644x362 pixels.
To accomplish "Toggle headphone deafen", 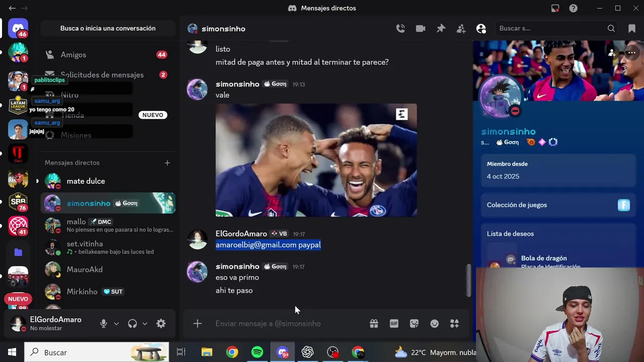I will tap(132, 324).
